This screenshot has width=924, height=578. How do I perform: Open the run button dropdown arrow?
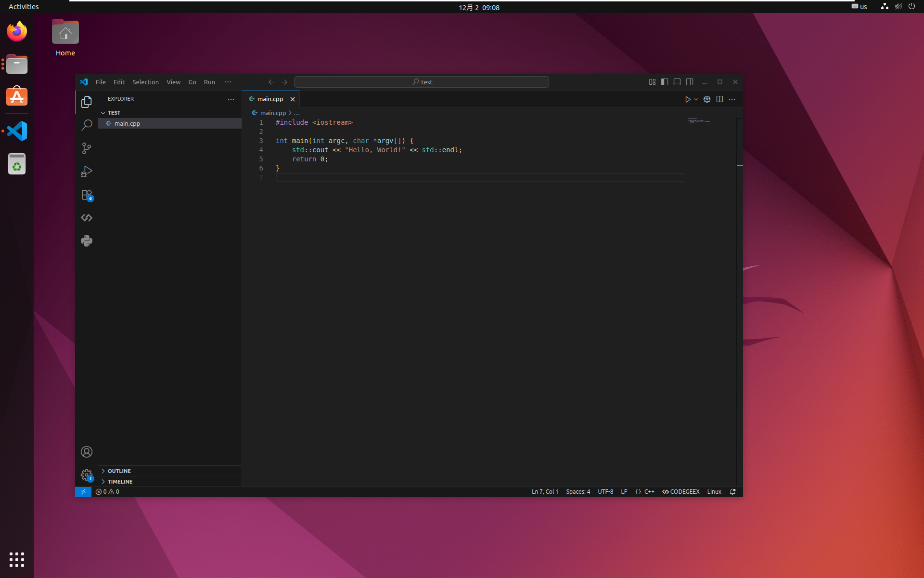pyautogui.click(x=696, y=99)
